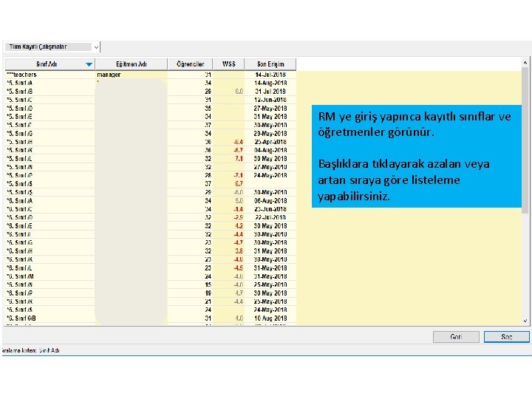The height and width of the screenshot is (399, 532).
Task: Select the 5. Sınıf /L class row
Action: tap(151, 158)
